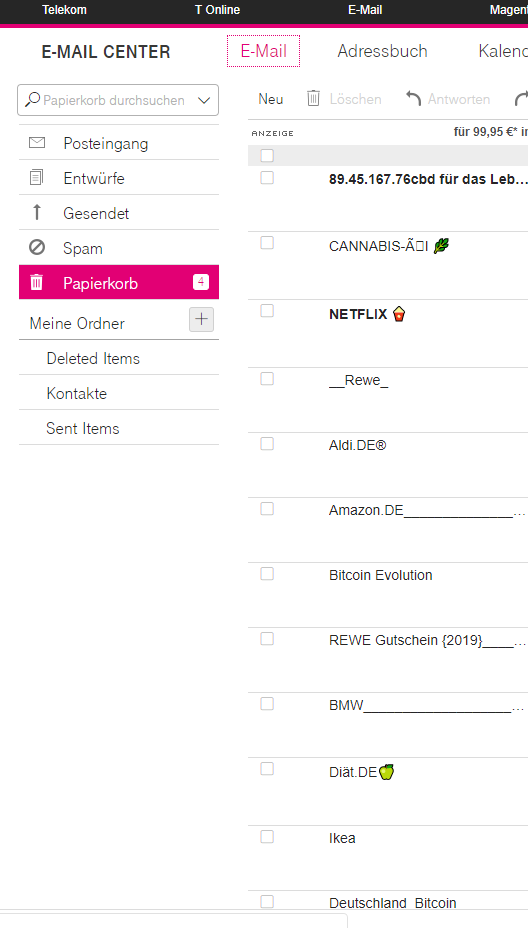Click the Antworten reply arrow icon
This screenshot has height=928, width=528.
click(x=413, y=99)
